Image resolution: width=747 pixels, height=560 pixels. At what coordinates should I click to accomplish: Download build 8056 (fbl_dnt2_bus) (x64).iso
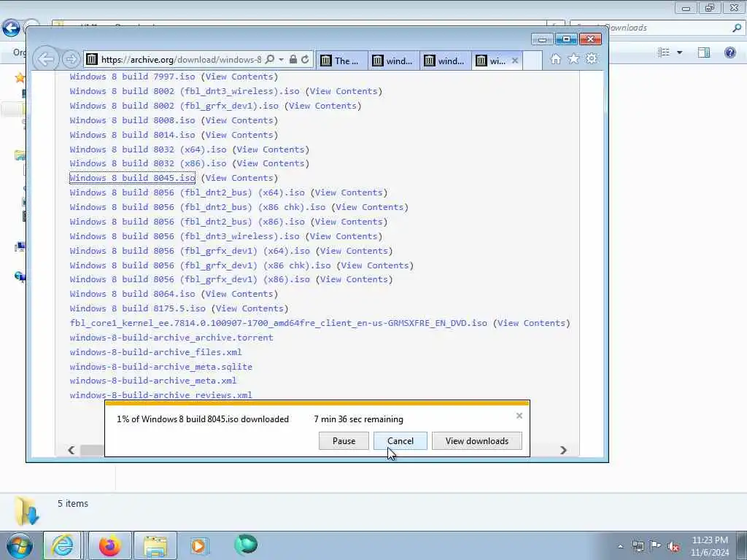187,192
